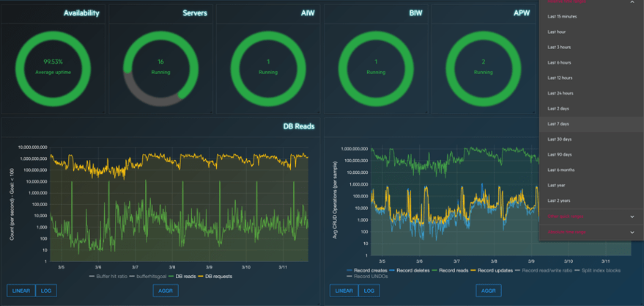This screenshot has width=644, height=306.
Task: Collapse the open time range section chevron
Action: 632,2
